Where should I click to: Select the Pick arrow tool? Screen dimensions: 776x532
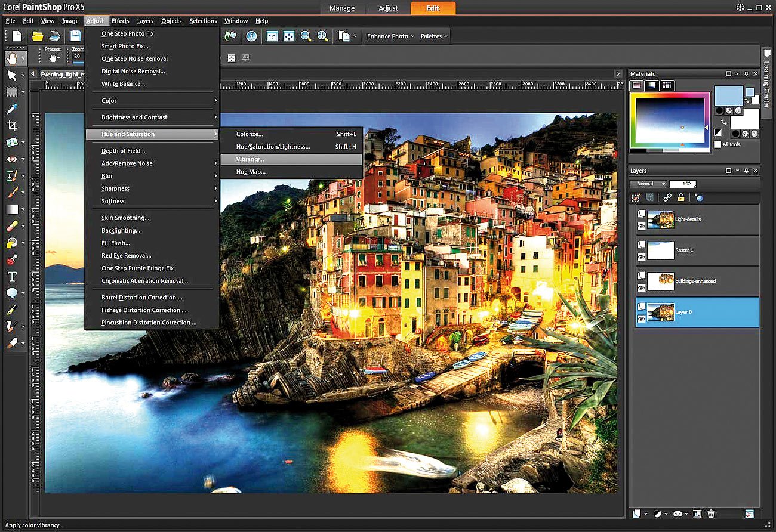[11, 75]
